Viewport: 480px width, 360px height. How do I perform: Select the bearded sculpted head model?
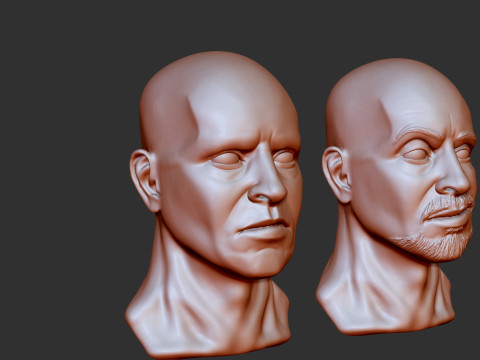click(x=397, y=197)
